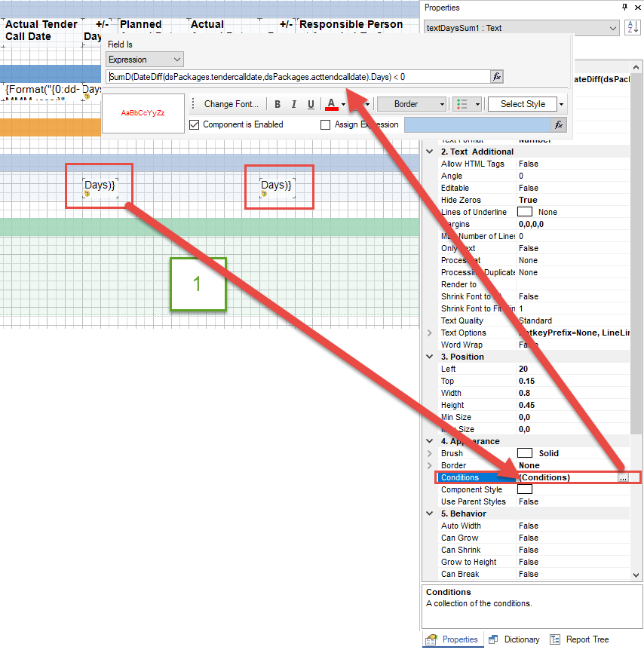Pin the Properties panel
Viewport: 644px width, 650px height.
pos(624,7)
